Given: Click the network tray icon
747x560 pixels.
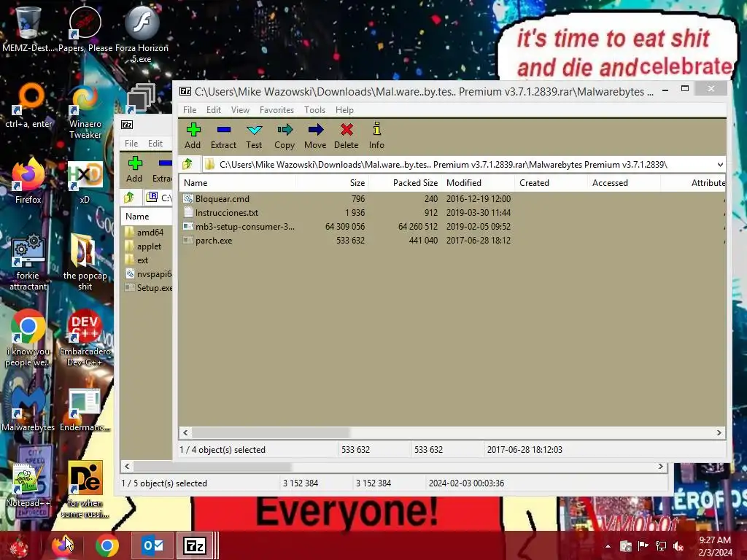Looking at the screenshot, I should point(661,545).
